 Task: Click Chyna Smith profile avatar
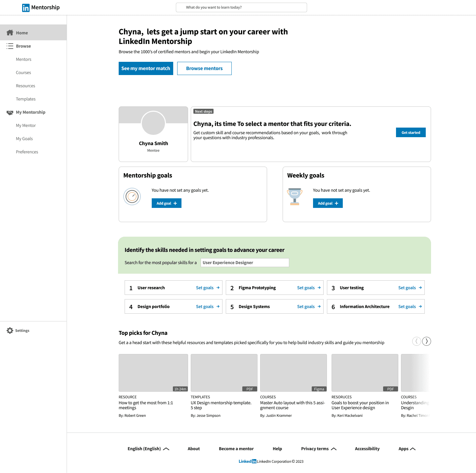click(153, 123)
